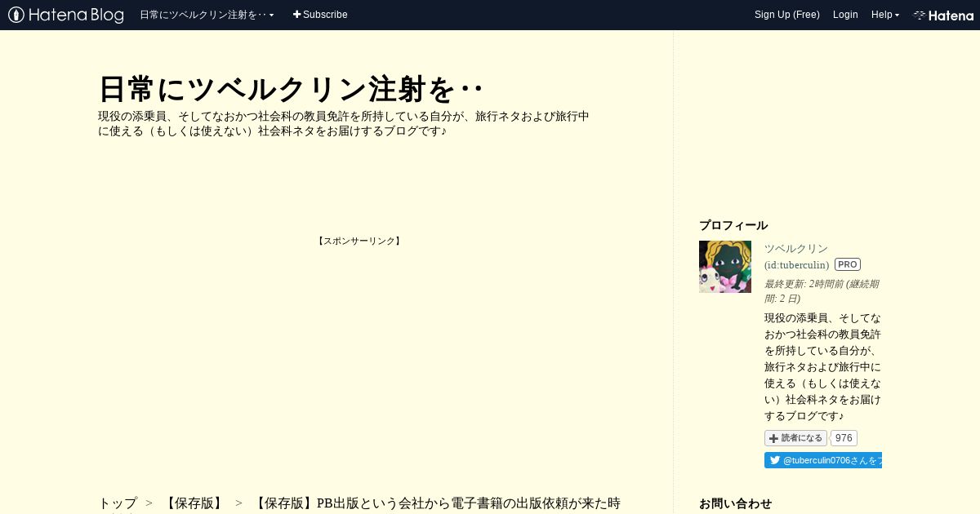Follow @tuberculin0706 on Twitter
Screen dimensions: 980x514
pyautogui.click(x=823, y=460)
